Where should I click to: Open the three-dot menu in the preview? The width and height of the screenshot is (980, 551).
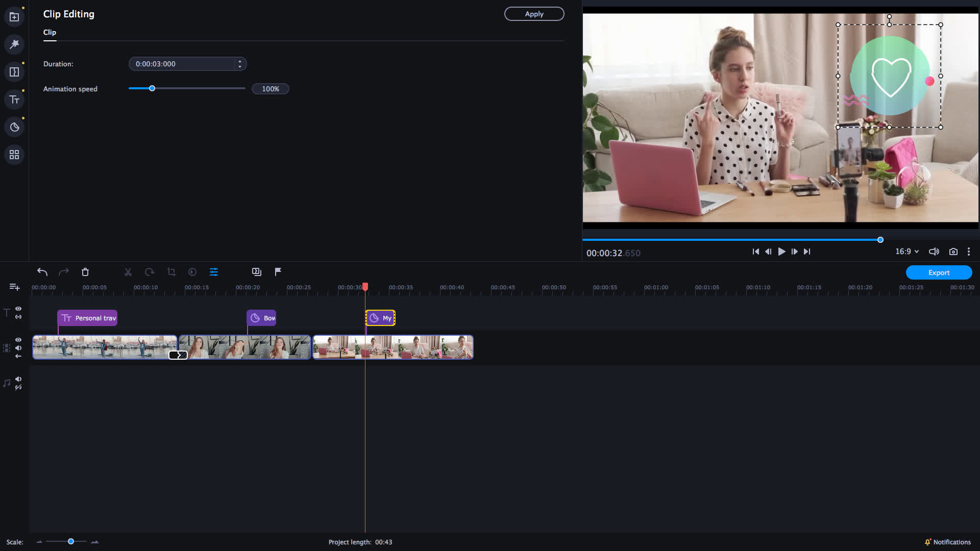coord(969,251)
